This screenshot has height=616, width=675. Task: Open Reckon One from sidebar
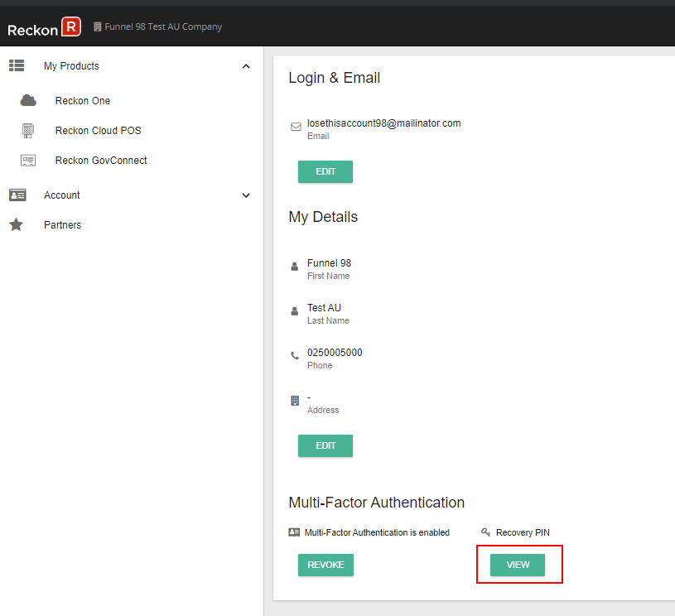(x=83, y=101)
